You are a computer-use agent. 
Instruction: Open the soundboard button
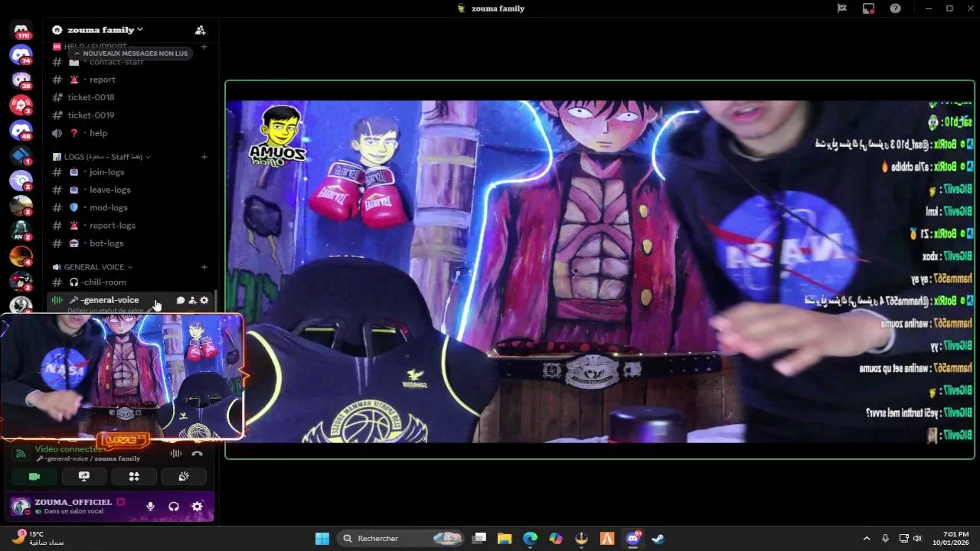tap(184, 476)
